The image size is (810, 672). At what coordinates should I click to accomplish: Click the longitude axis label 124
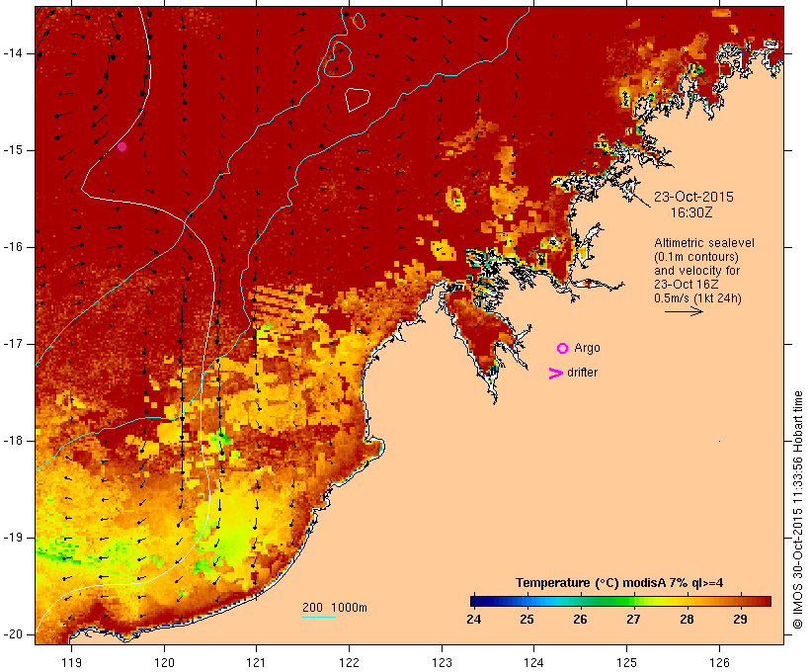click(x=533, y=662)
